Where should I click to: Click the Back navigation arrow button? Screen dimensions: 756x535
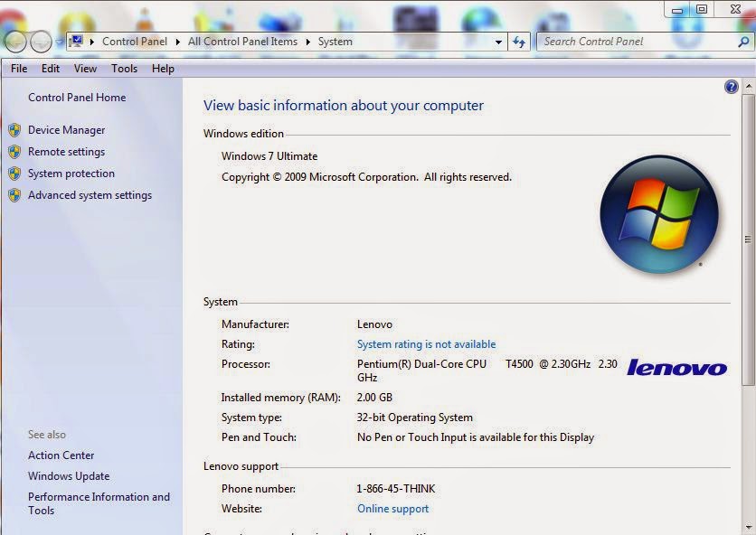15,42
